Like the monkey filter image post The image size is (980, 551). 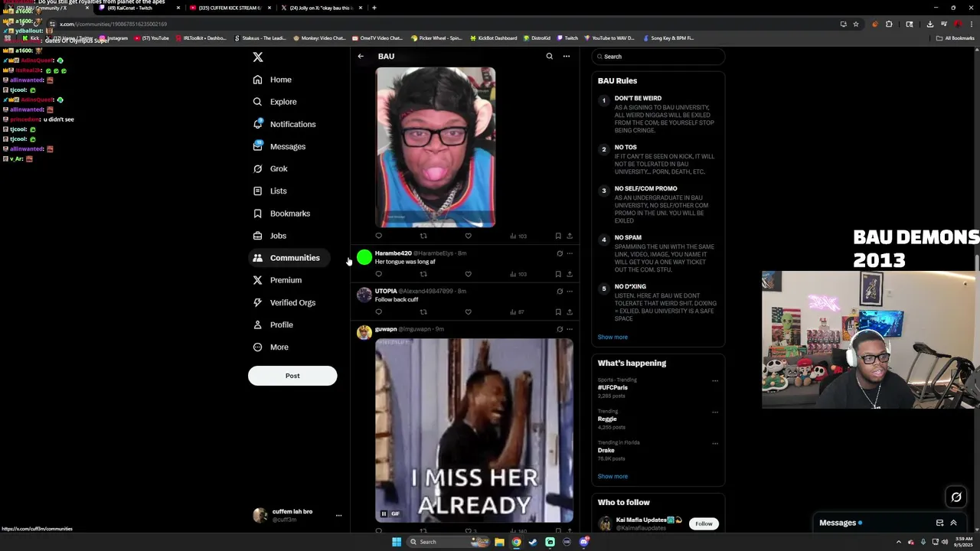[468, 236]
